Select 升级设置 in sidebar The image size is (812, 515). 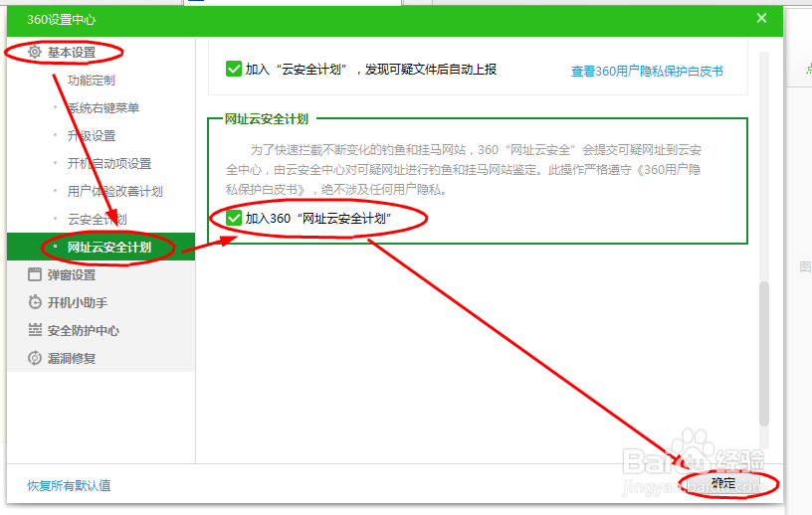(x=92, y=135)
